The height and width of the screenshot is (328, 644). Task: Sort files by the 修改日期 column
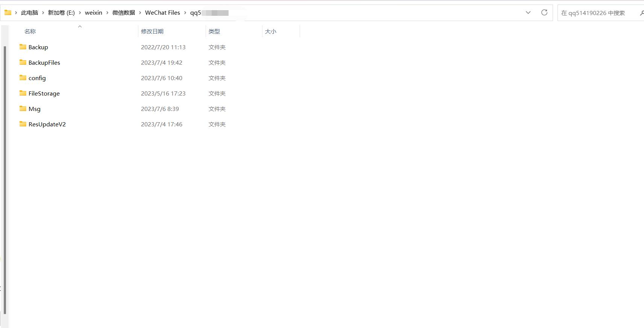click(152, 32)
